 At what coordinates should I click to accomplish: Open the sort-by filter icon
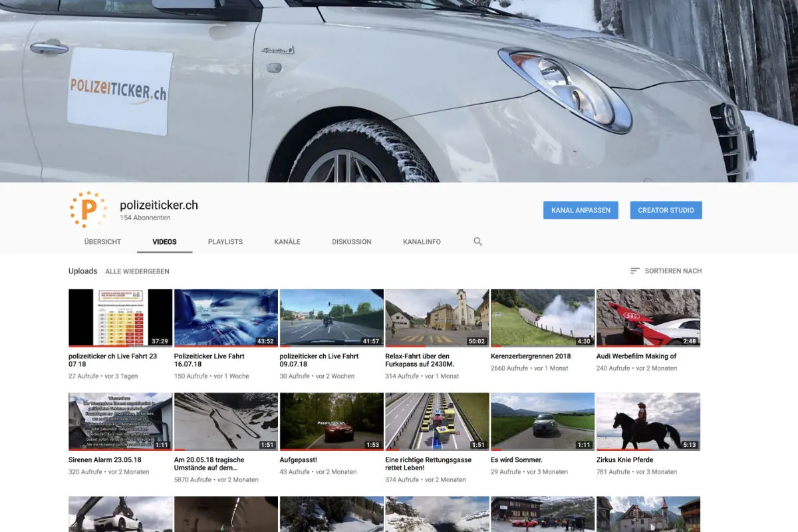635,271
